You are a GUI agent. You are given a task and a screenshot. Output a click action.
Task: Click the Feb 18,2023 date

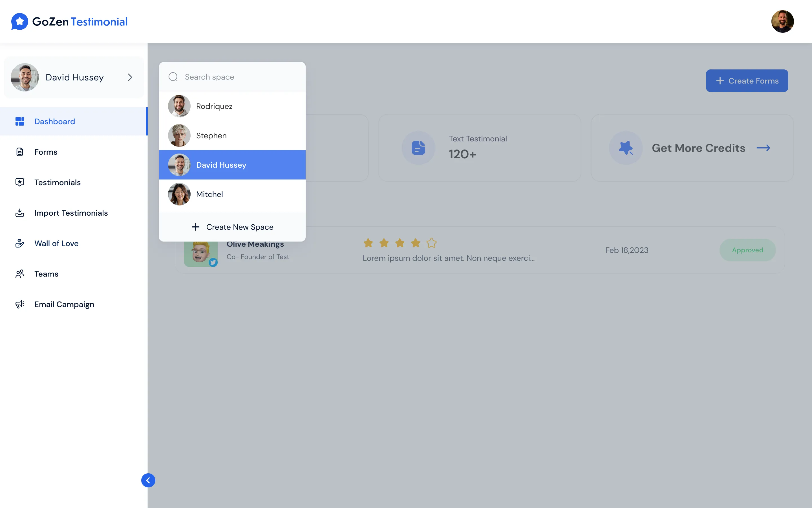point(627,250)
